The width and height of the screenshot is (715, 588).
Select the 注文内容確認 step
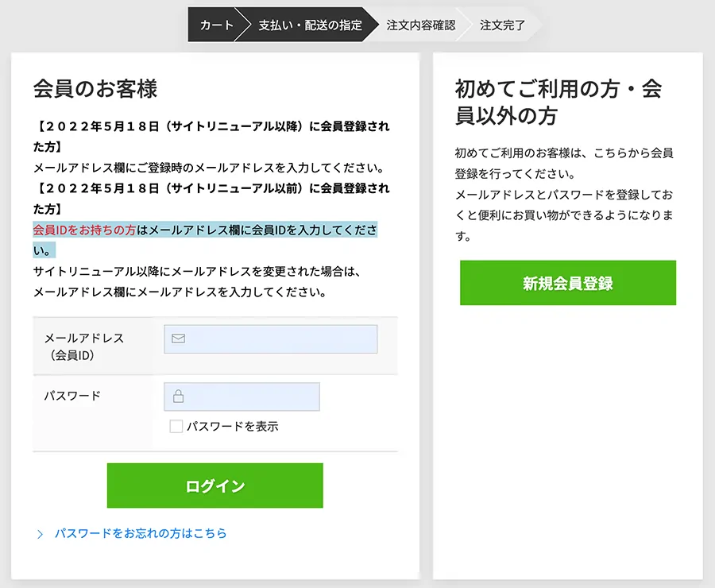421,25
